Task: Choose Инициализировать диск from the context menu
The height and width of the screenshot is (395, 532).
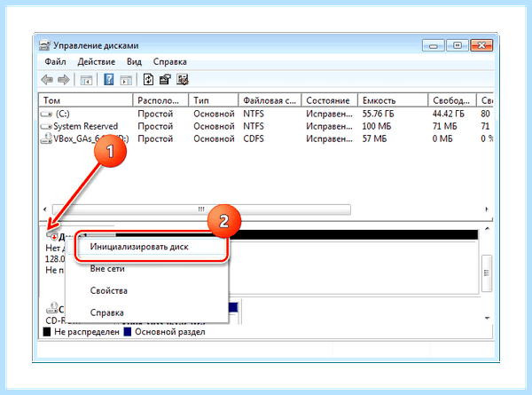Action: (146, 247)
